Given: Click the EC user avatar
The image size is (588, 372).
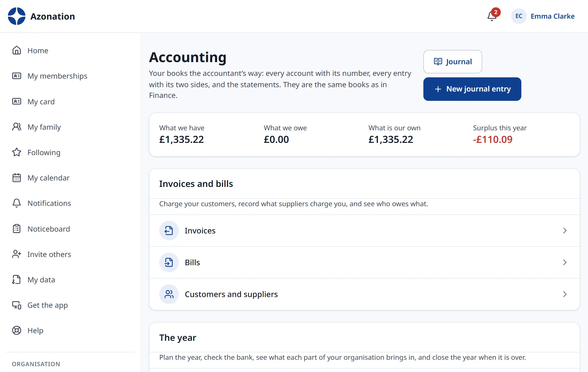Looking at the screenshot, I should pyautogui.click(x=519, y=16).
